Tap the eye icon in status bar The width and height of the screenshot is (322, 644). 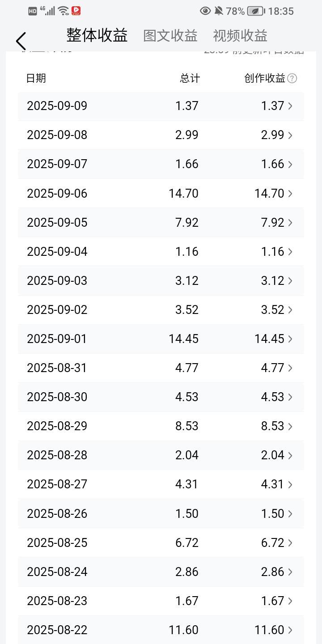[x=205, y=11]
